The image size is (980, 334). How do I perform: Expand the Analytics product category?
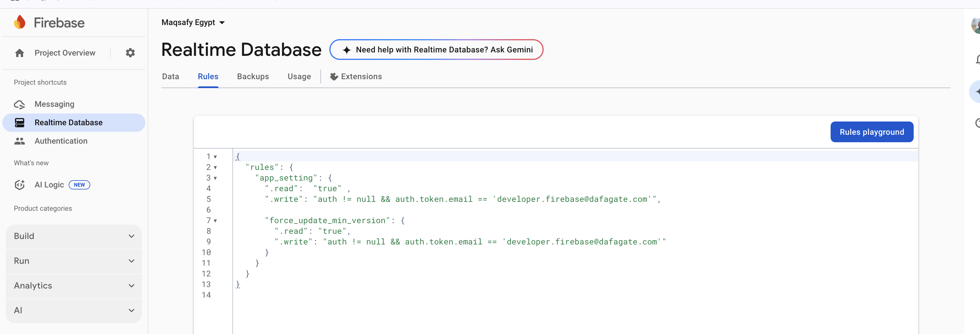coord(74,285)
